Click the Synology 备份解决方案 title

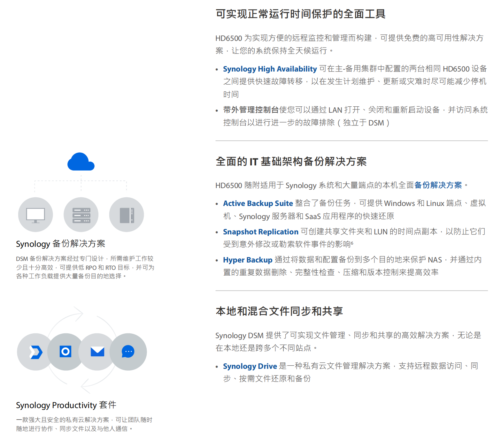coord(61,244)
